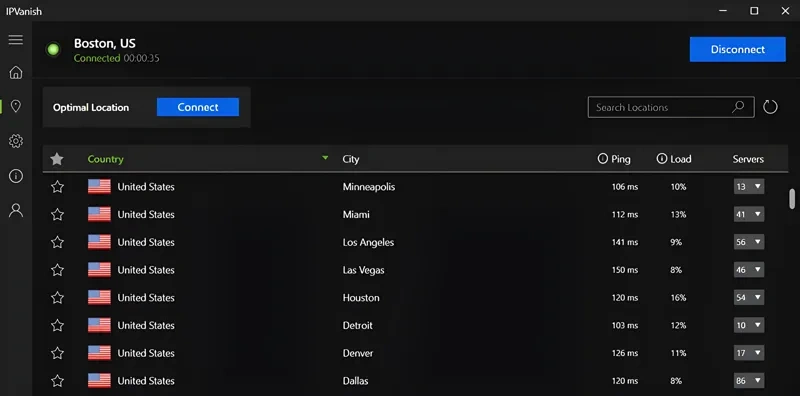Click the US flag in Detroit row

click(99, 325)
